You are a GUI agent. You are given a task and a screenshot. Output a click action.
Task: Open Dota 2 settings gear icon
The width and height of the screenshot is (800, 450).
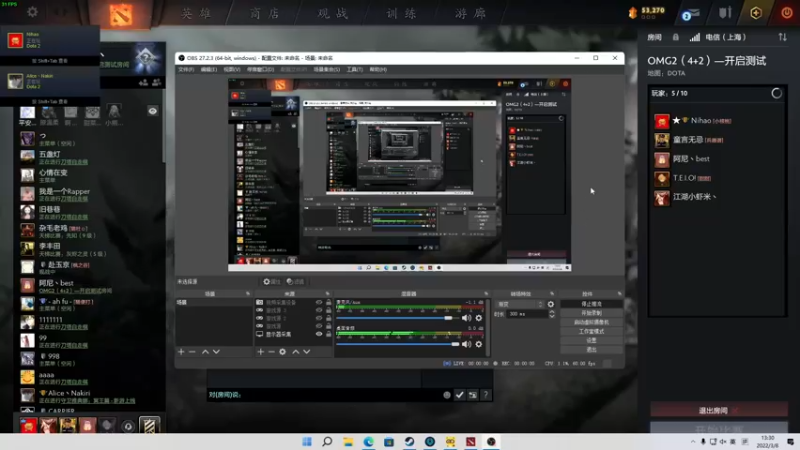[32, 12]
